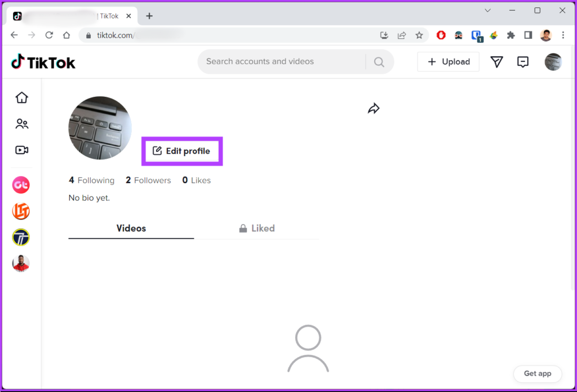
Task: Switch to the Liked tab
Action: click(x=256, y=228)
